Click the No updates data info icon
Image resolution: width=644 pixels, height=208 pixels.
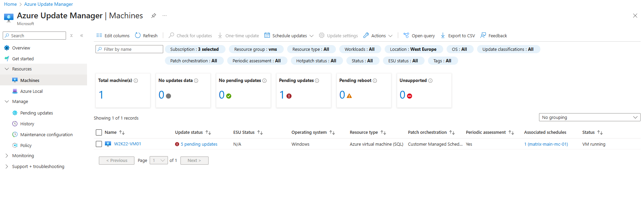pyautogui.click(x=196, y=81)
